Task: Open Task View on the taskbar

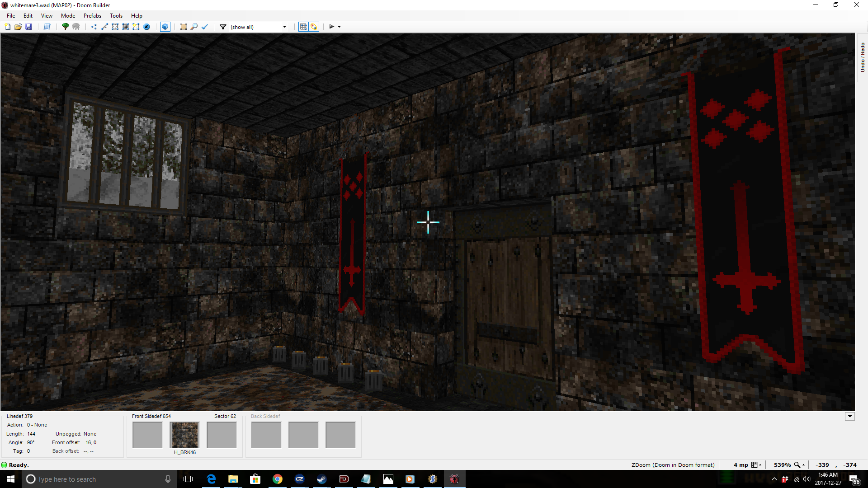Action: (x=188, y=479)
